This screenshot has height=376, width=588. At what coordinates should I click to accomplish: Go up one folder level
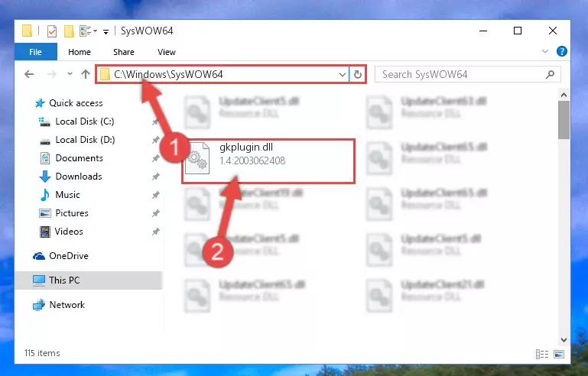coord(86,74)
